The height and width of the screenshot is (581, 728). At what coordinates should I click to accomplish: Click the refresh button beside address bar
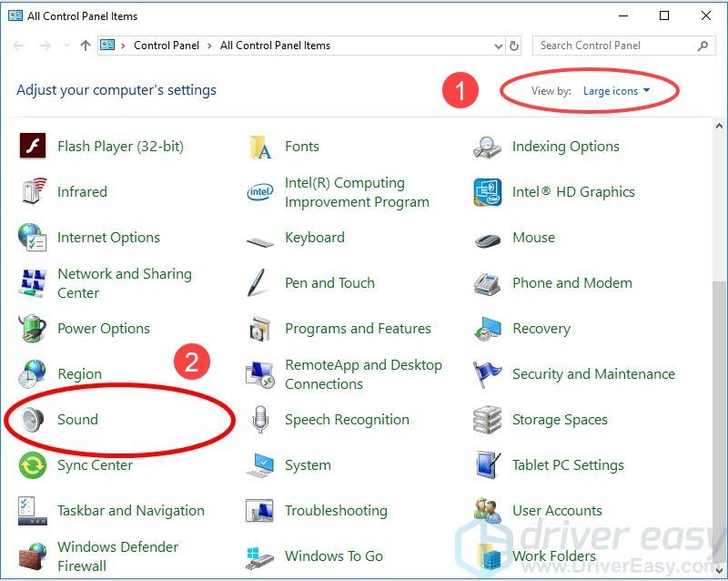pyautogui.click(x=515, y=46)
